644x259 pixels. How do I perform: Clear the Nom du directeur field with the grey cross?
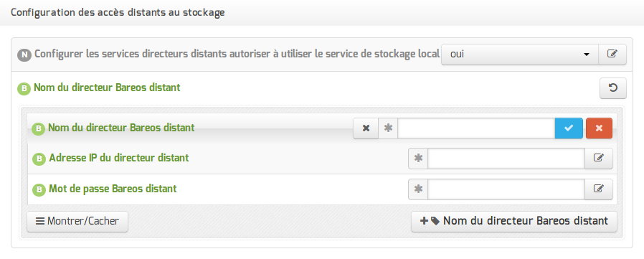[x=366, y=128]
